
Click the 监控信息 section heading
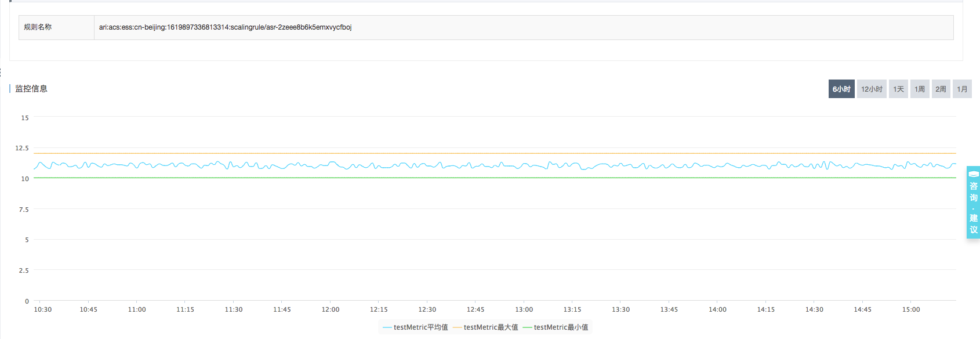point(31,89)
